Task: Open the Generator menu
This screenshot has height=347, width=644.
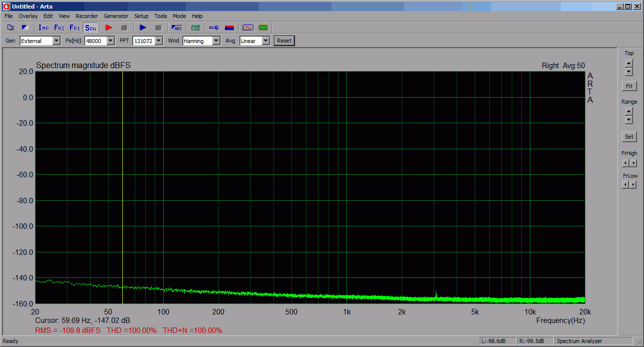Action: [116, 16]
